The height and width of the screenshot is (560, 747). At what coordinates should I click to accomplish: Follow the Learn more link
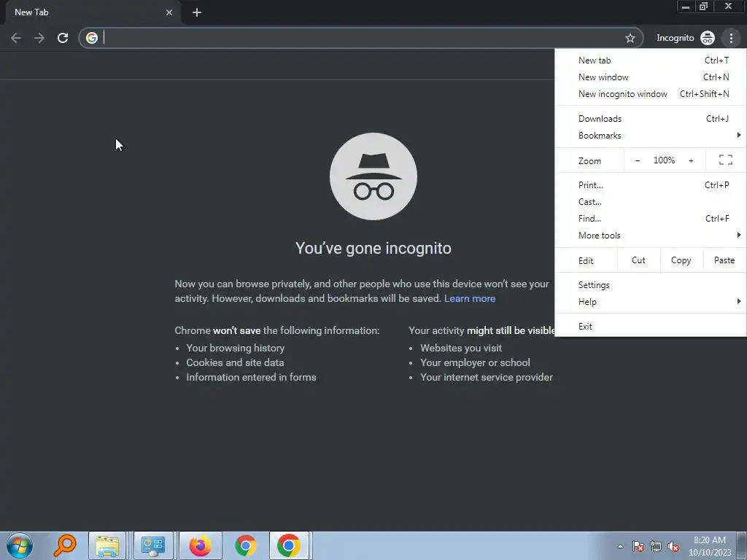click(470, 298)
